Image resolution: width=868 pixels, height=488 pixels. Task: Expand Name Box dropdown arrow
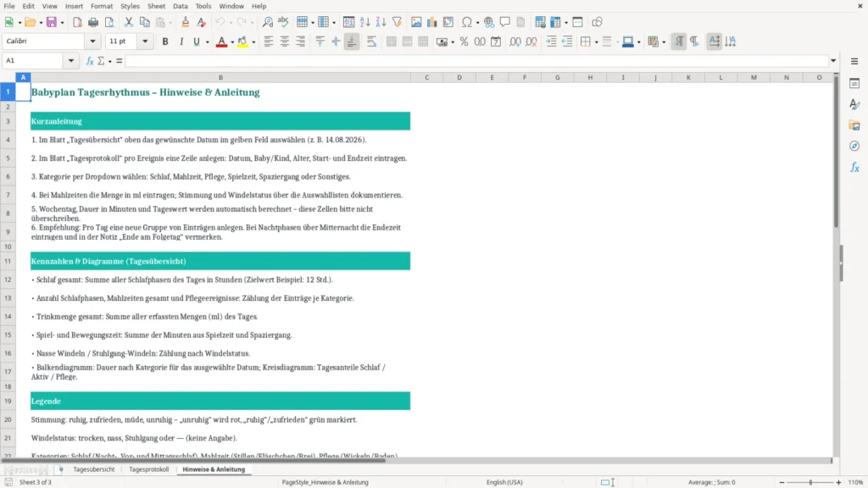tap(71, 61)
